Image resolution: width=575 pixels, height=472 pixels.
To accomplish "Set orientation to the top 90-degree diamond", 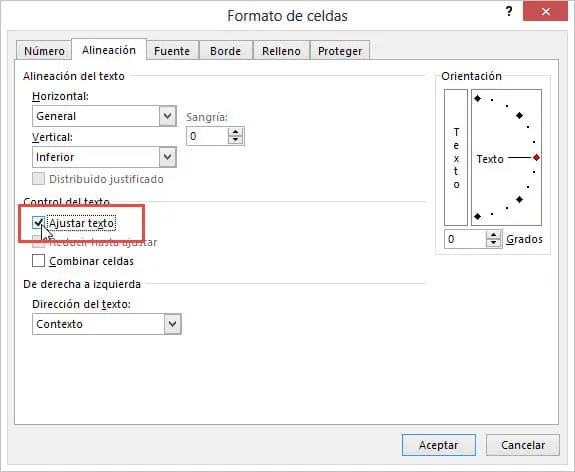I will 477,98.
